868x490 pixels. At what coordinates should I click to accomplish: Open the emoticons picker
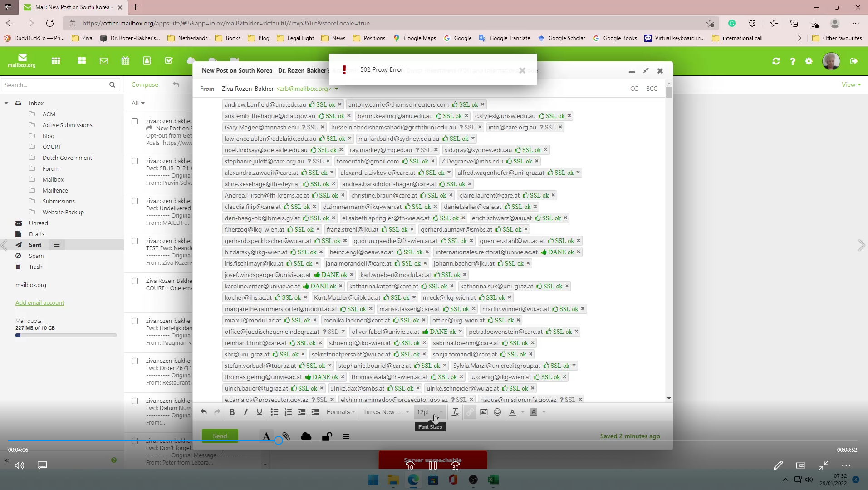click(497, 412)
